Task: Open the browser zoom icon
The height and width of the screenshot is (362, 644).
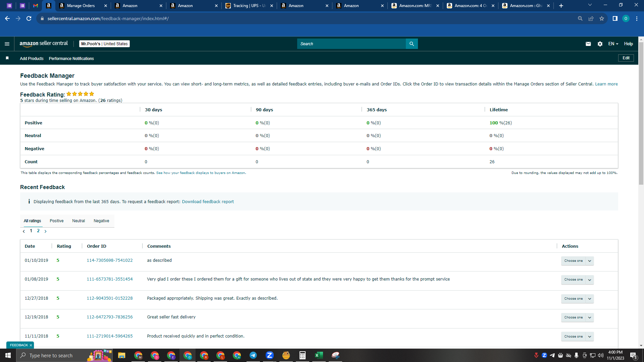Action: [580, 18]
